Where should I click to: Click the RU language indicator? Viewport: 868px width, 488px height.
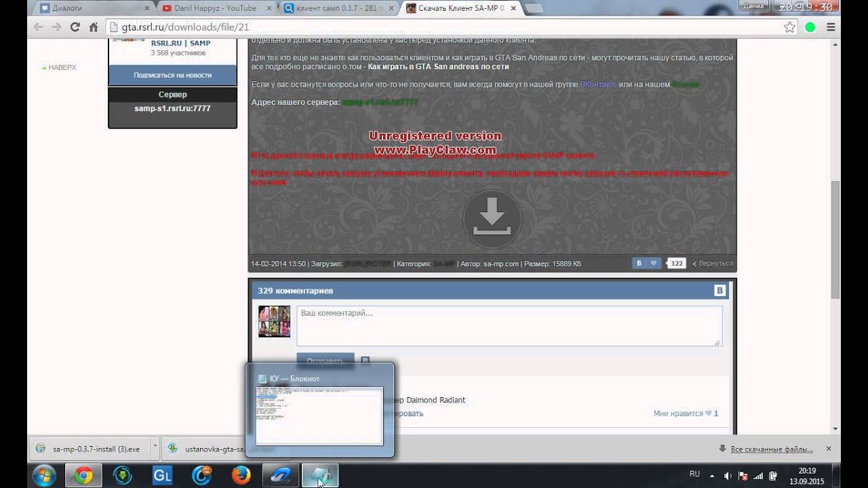tap(694, 474)
